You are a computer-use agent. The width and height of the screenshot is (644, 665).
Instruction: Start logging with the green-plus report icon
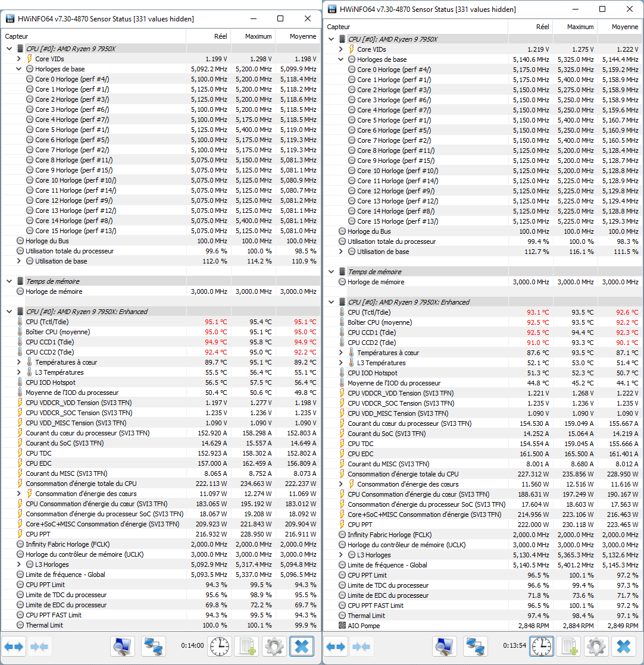246,647
